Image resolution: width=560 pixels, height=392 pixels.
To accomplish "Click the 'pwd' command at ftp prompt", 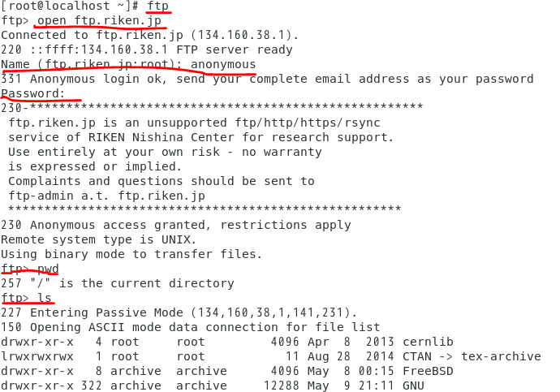I will [48, 269].
